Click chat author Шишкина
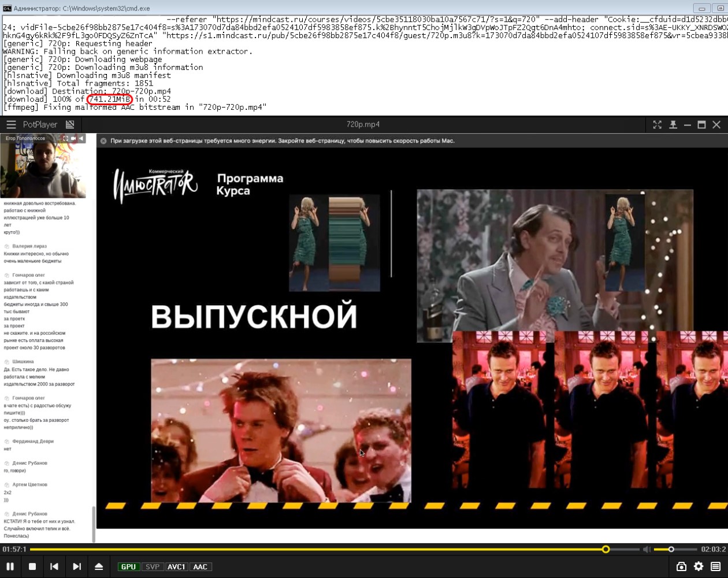 tap(23, 362)
